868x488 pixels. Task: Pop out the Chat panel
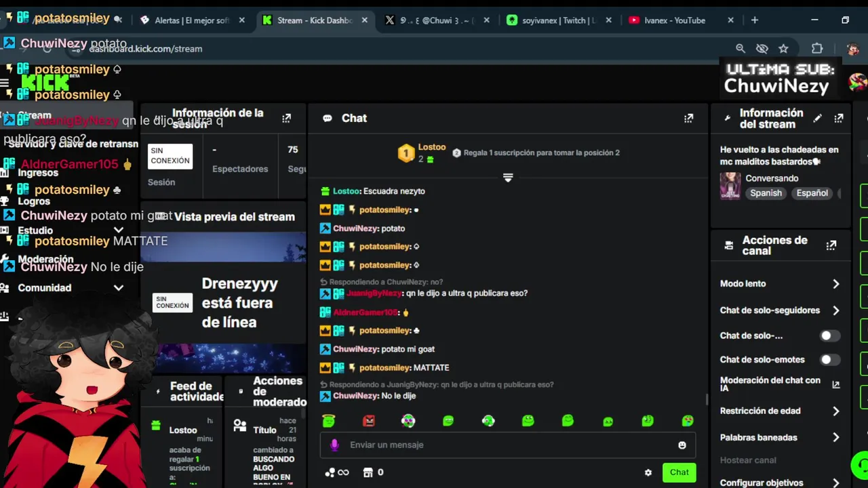[688, 118]
